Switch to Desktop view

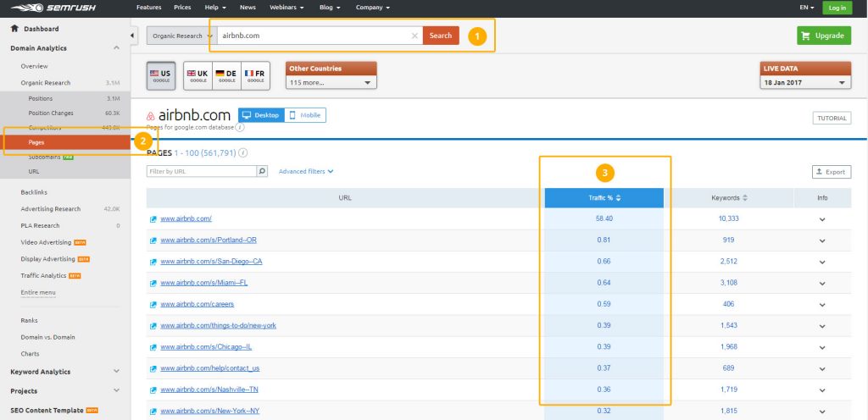(261, 115)
